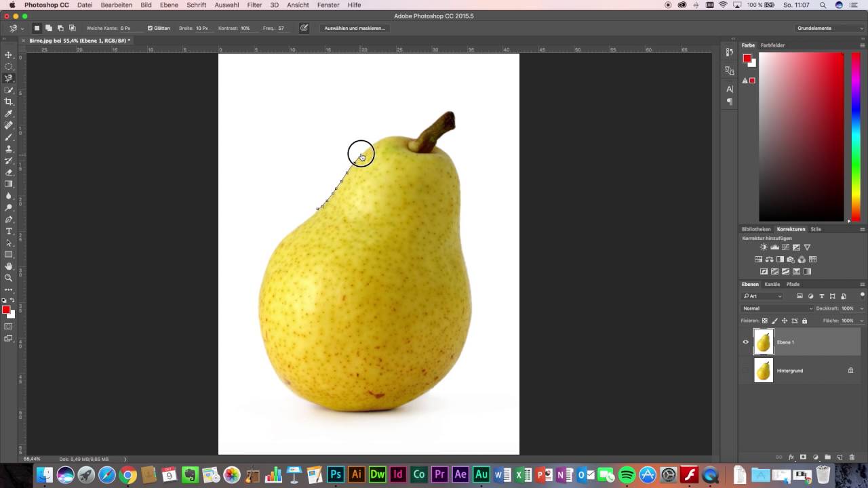Open the Farbe panel menu

(863, 45)
